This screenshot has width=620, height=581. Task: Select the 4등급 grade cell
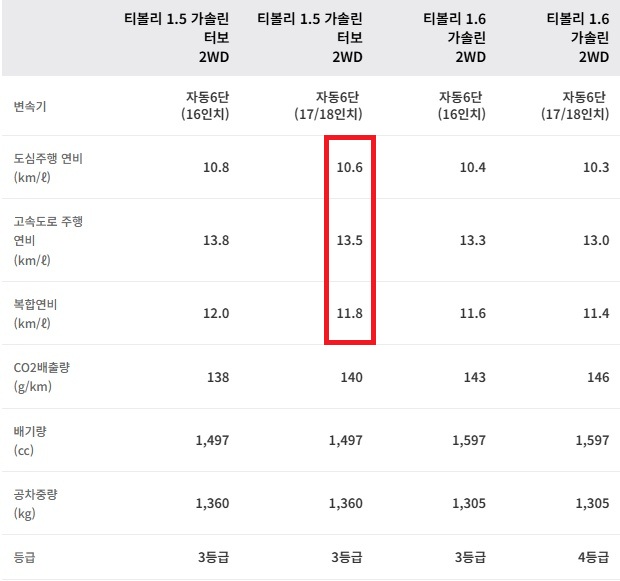tap(594, 557)
